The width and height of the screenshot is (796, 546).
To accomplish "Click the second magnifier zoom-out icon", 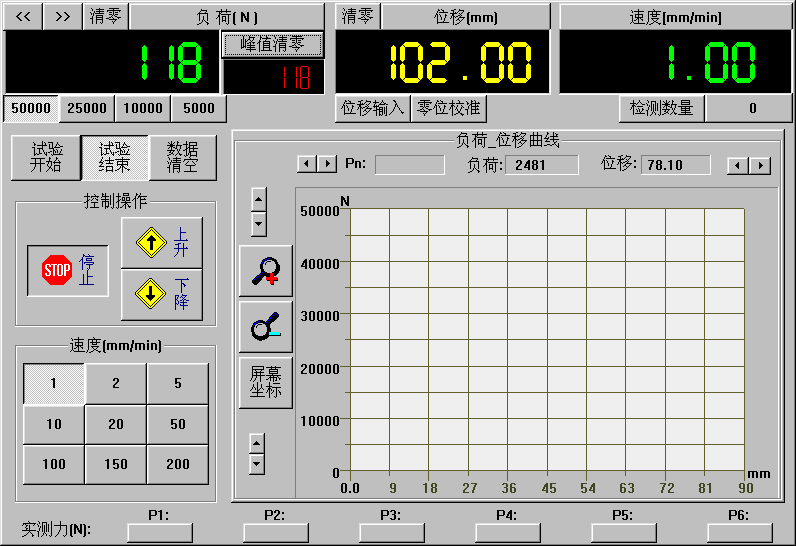I will [265, 326].
